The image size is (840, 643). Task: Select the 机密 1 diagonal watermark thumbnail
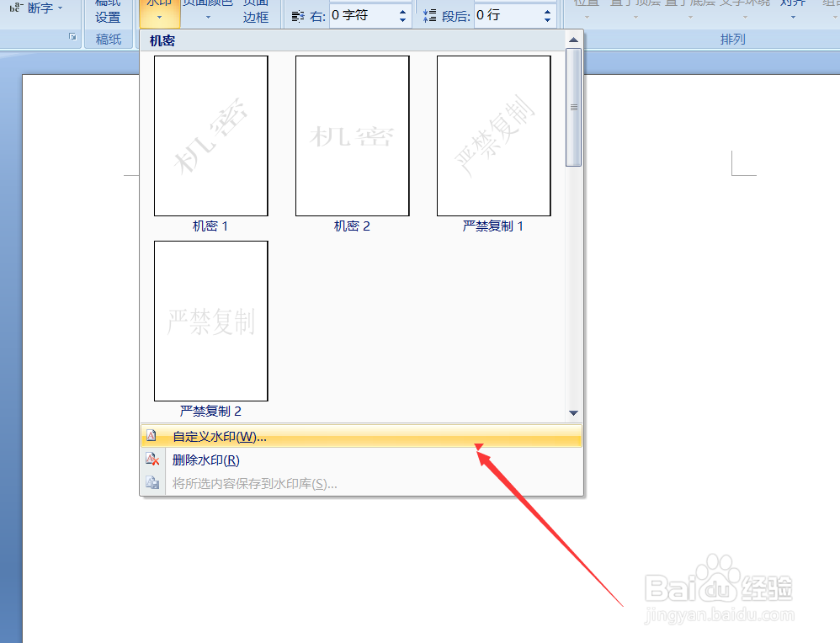point(211,136)
